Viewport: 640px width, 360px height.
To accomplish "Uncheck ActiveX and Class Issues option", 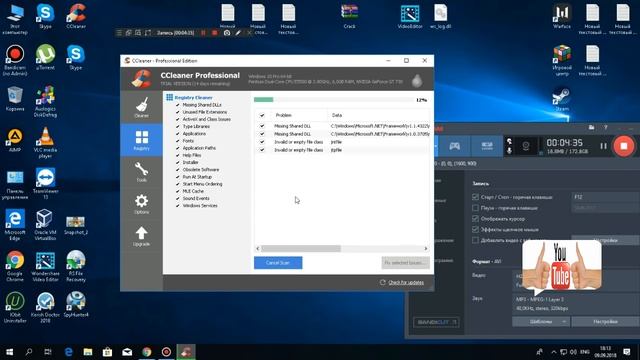I will (178, 119).
